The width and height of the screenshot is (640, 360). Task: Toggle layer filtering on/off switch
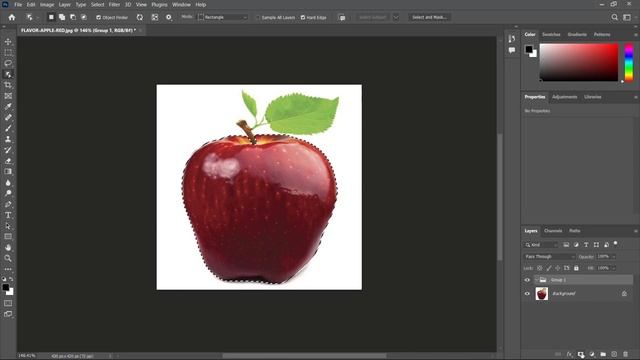point(616,244)
